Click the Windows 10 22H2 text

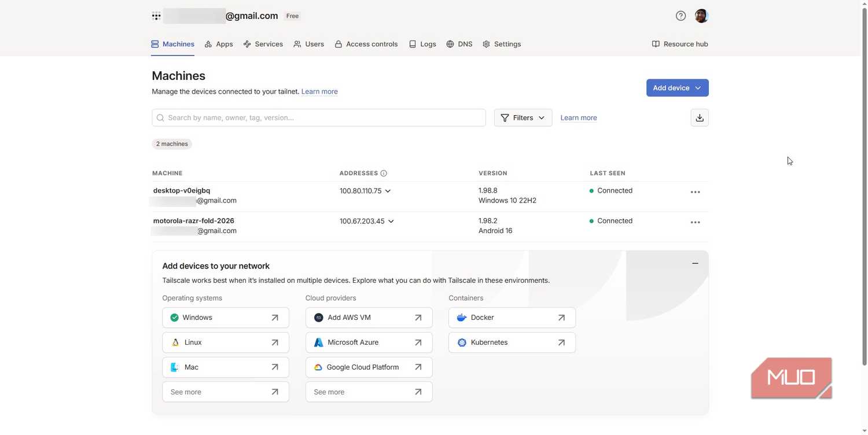tap(507, 200)
